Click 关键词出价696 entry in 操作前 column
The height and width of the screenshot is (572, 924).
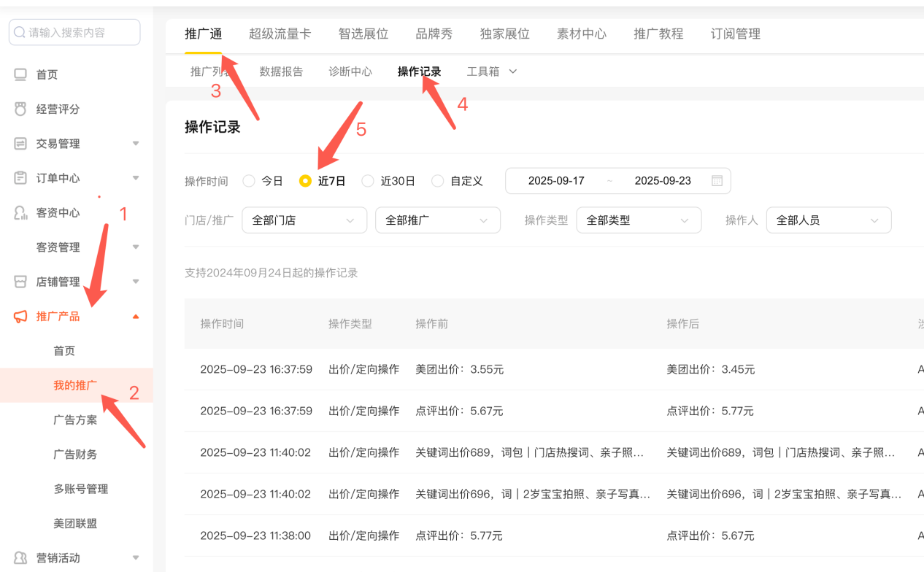pyautogui.click(x=533, y=494)
